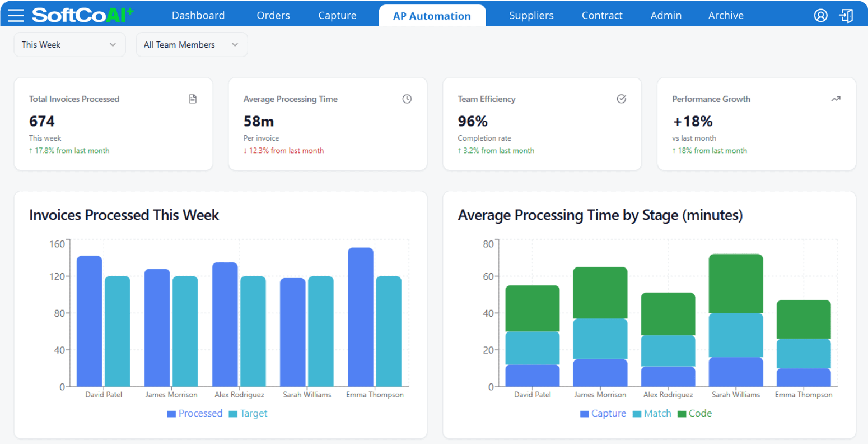This screenshot has height=444, width=868.
Task: Toggle the Match stage legend item
Action: [x=652, y=414]
